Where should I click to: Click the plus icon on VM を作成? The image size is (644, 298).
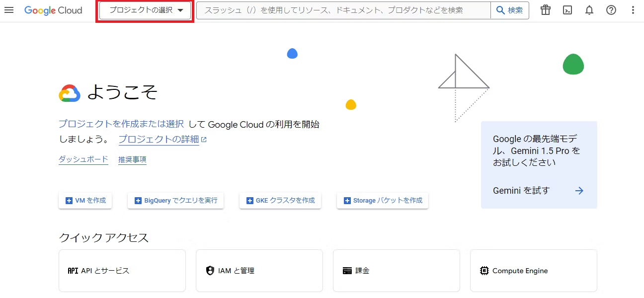[x=69, y=201]
